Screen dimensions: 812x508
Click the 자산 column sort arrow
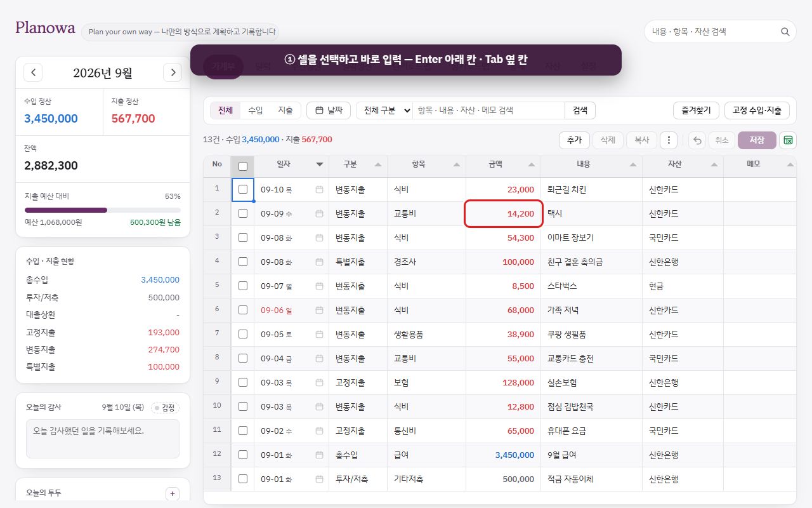pos(714,164)
